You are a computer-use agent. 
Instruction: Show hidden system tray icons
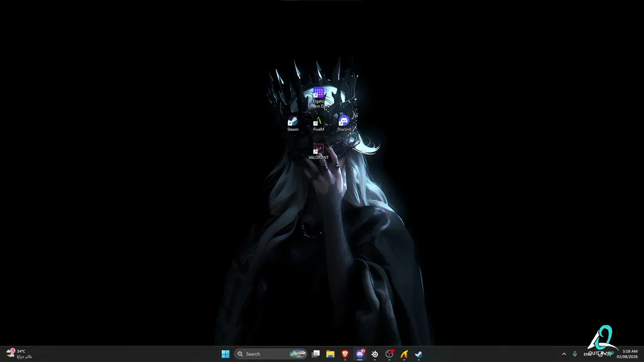click(x=564, y=354)
